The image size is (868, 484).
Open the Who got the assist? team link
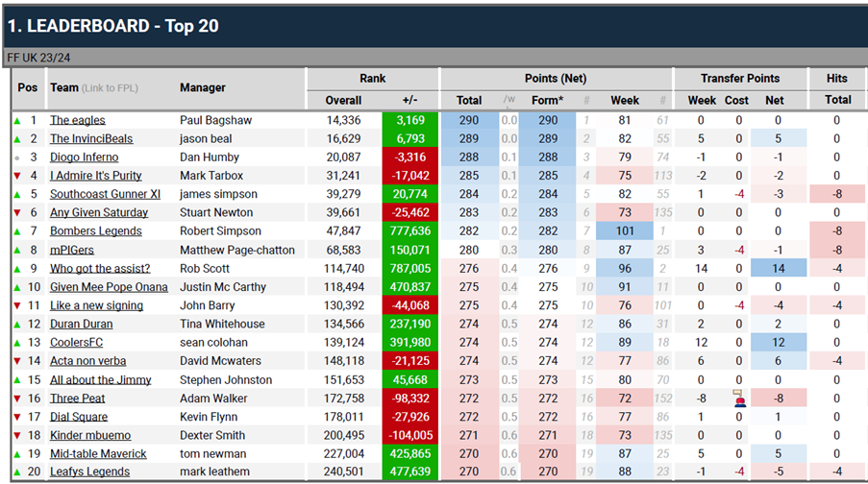100,268
